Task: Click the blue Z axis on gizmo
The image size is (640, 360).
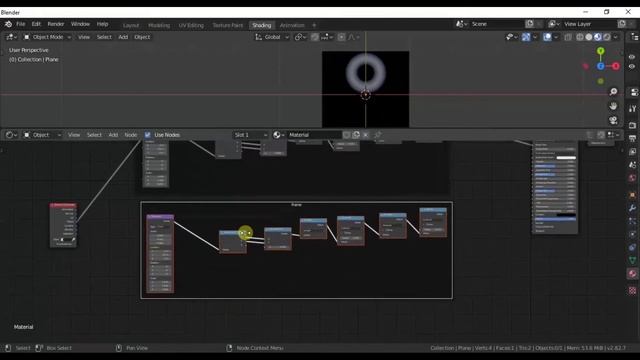Action: (600, 66)
